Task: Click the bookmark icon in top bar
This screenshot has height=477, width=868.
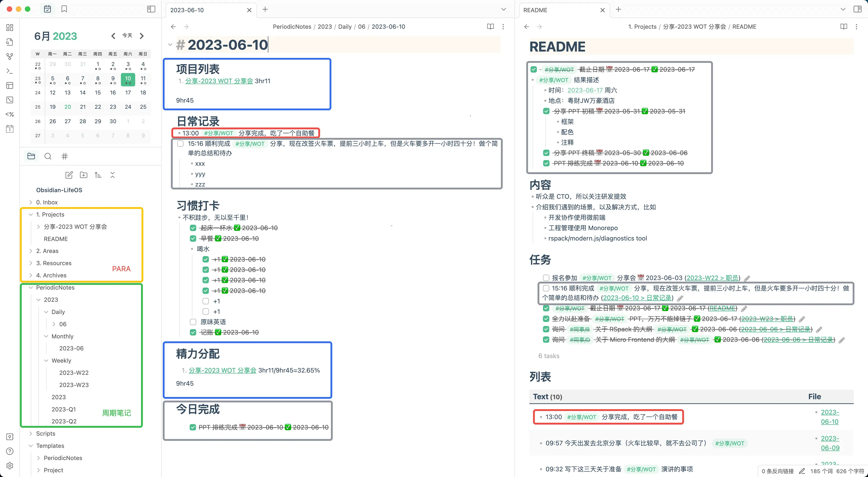Action: [x=64, y=9]
